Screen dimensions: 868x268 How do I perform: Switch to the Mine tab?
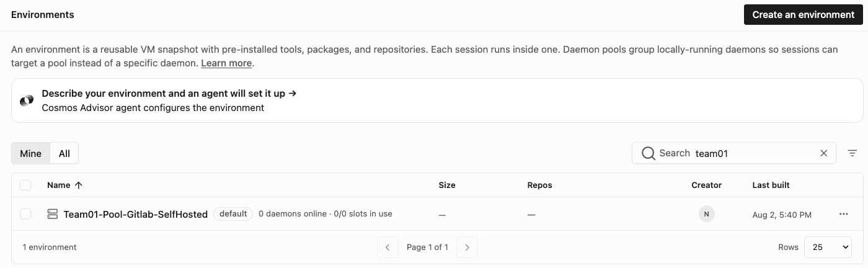[30, 153]
